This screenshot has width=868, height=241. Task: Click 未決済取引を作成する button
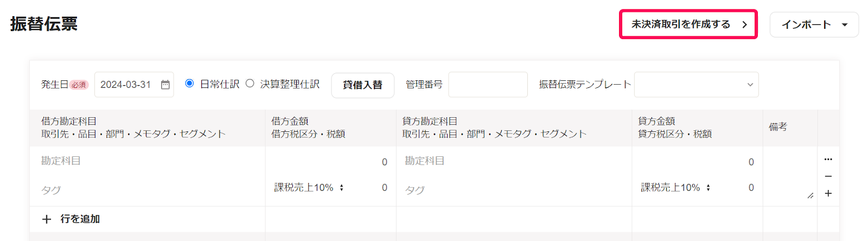tap(688, 24)
